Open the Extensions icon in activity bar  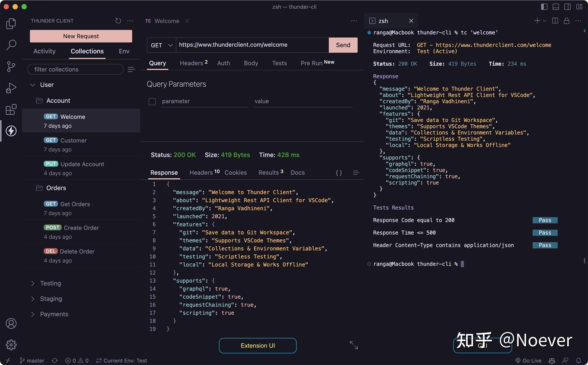11,110
